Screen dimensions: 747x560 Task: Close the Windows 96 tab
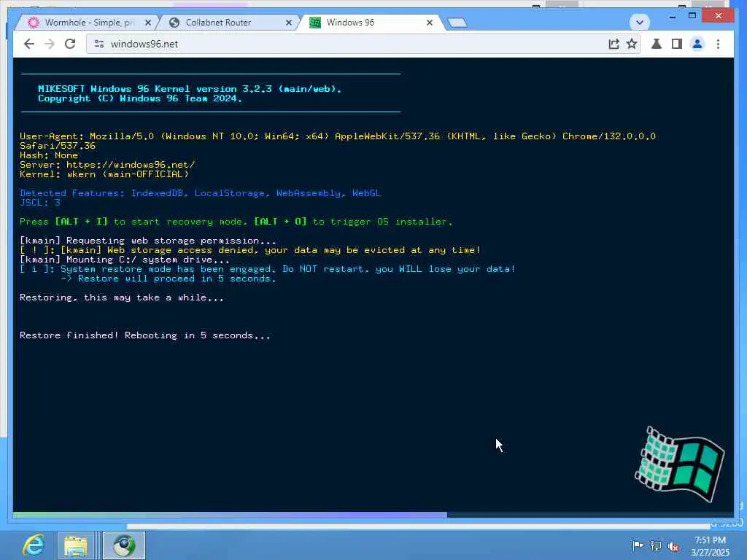429,23
